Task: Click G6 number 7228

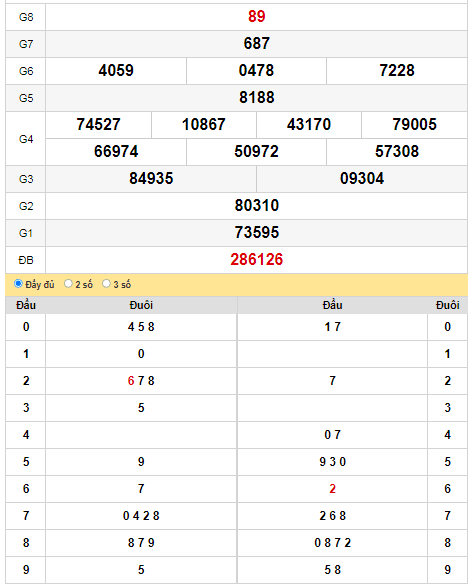Action: click(397, 70)
